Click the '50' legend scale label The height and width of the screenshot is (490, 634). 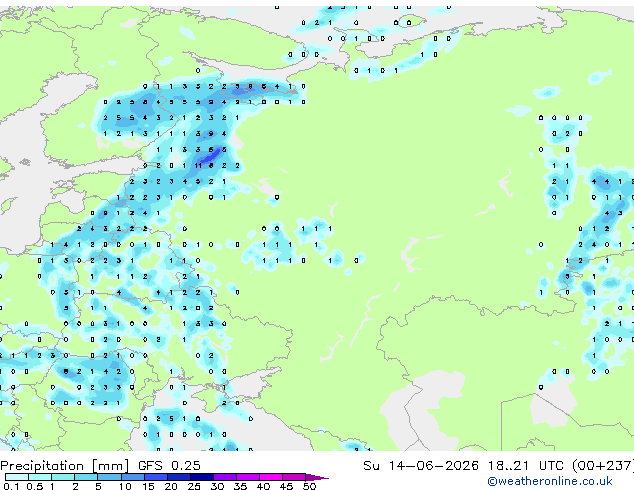point(309,486)
